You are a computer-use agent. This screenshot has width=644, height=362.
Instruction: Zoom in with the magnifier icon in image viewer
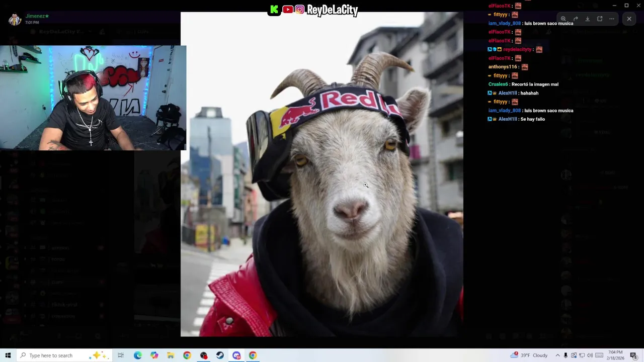pyautogui.click(x=563, y=19)
